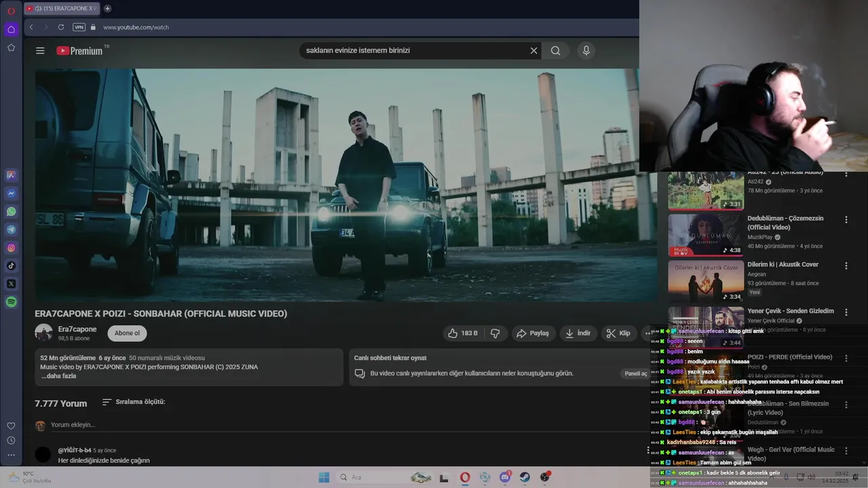This screenshot has width=868, height=488.
Task: Open options menu for Yener Çevik Senden Gizledim
Action: (x=846, y=312)
